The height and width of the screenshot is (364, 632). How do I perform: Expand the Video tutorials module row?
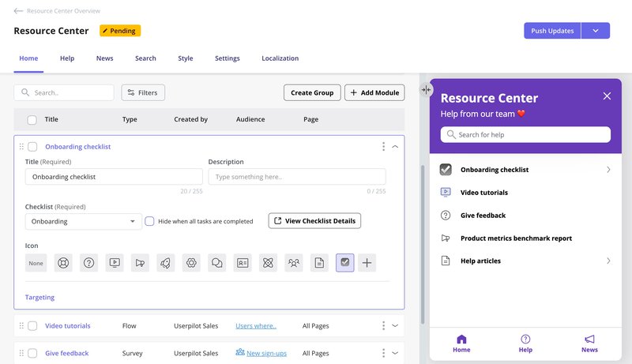pyautogui.click(x=395, y=325)
